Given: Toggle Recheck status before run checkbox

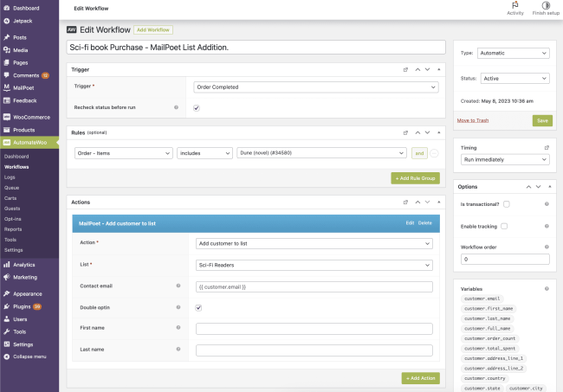Looking at the screenshot, I should pyautogui.click(x=197, y=108).
